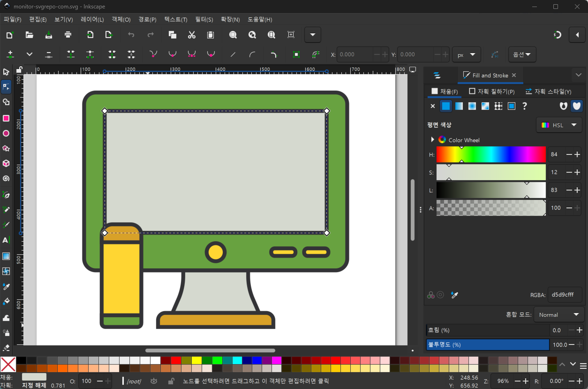This screenshot has height=389, width=588.
Task: Switch to the 자획 칠하기(P) tab
Action: 492,92
